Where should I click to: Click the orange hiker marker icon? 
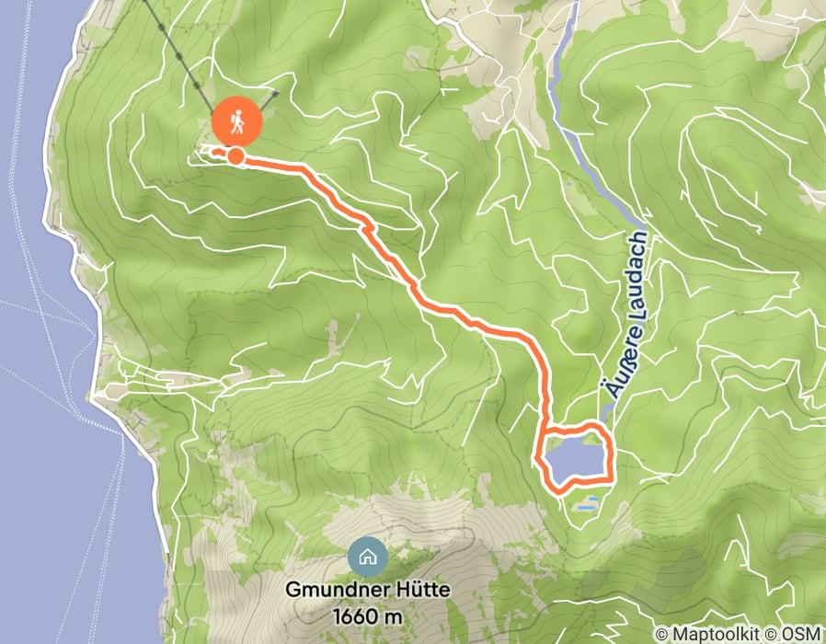[237, 121]
